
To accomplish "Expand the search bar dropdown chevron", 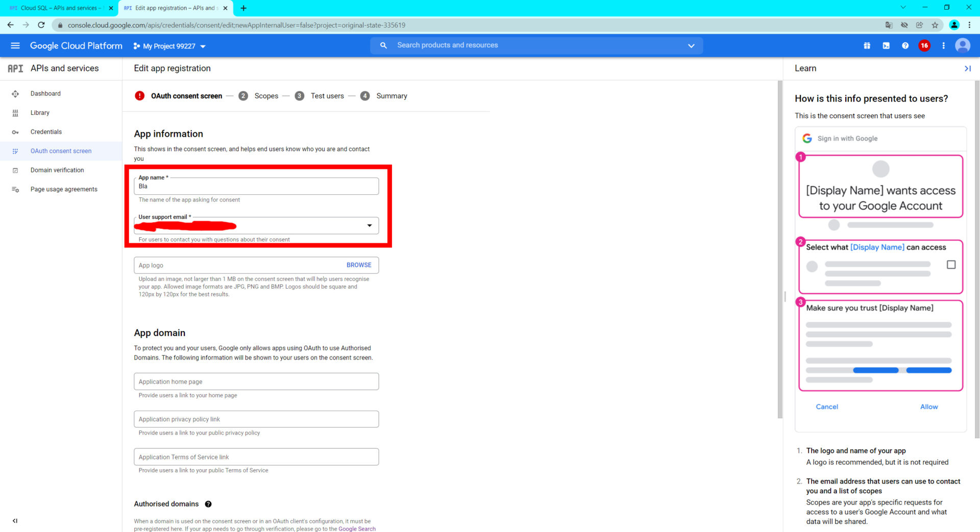I will 691,45.
